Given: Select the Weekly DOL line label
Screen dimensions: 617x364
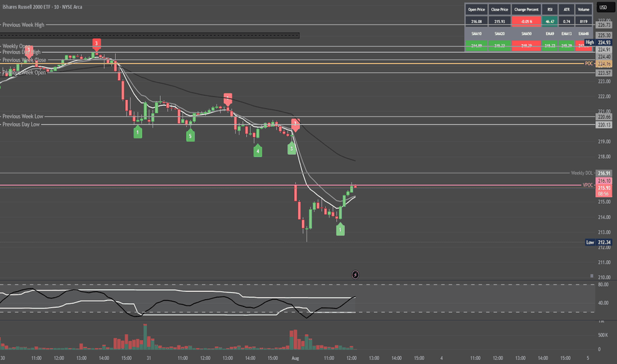Looking at the screenshot, I should [x=582, y=173].
